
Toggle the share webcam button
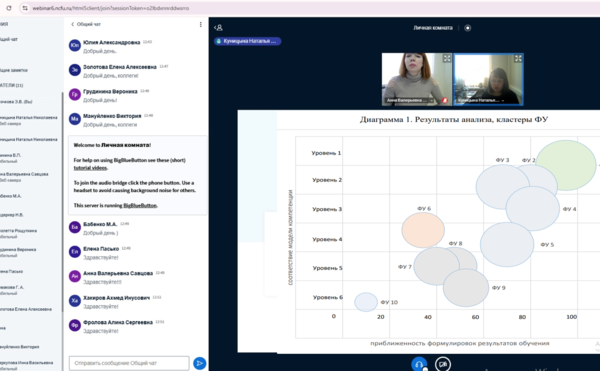(443, 364)
